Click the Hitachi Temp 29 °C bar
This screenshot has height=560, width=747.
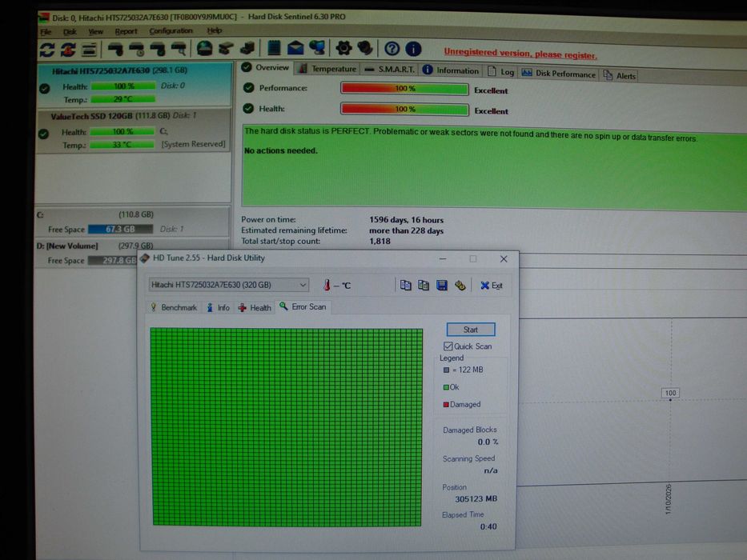[123, 99]
